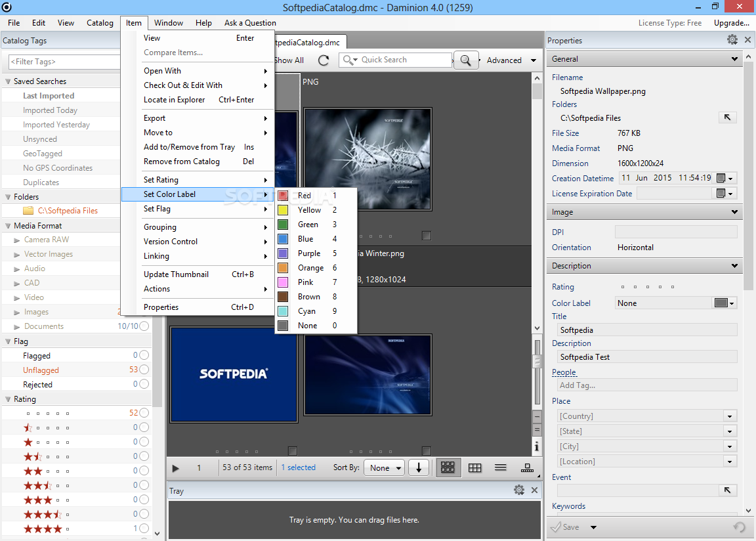Select the Softpedia logo thumbnail
756x541 pixels.
coord(234,374)
